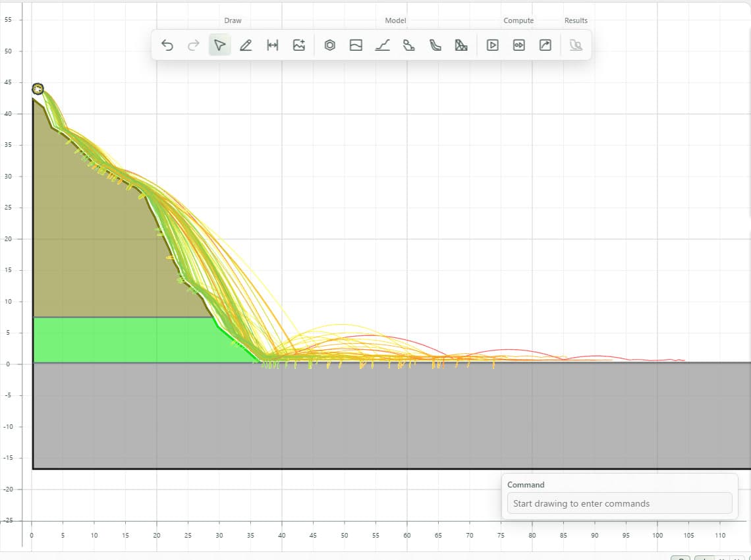
Task: Click the hatched slope mesh icon
Action: tap(460, 45)
